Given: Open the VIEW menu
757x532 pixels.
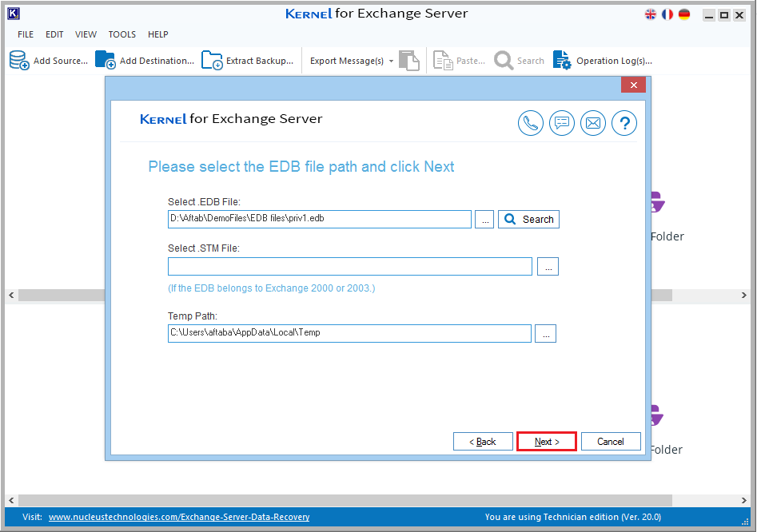Looking at the screenshot, I should click(86, 34).
